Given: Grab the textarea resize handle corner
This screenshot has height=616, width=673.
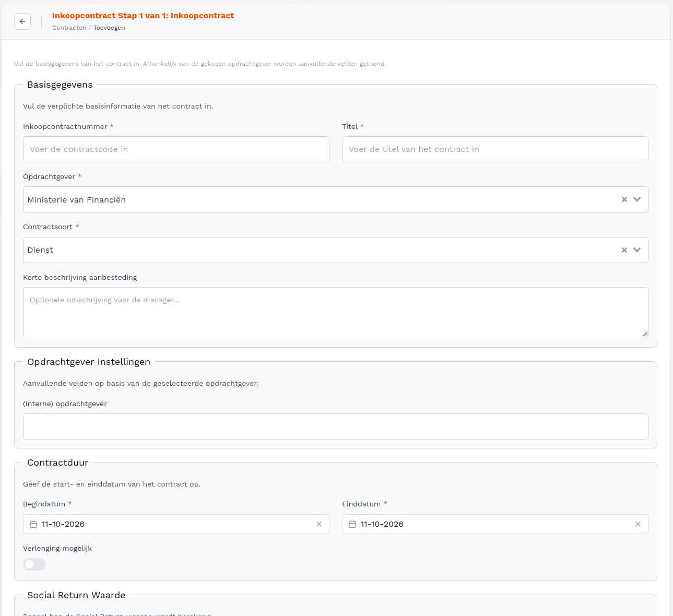Looking at the screenshot, I should point(645,334).
